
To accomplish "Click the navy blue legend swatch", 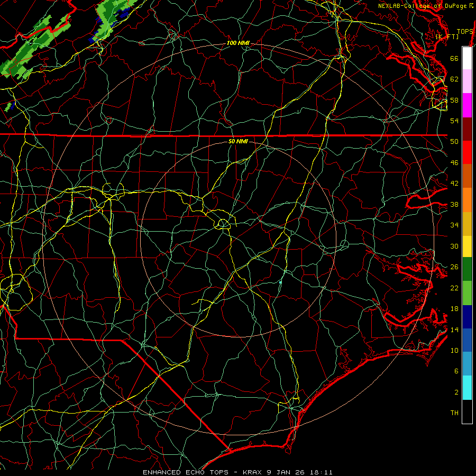I will pos(467,317).
